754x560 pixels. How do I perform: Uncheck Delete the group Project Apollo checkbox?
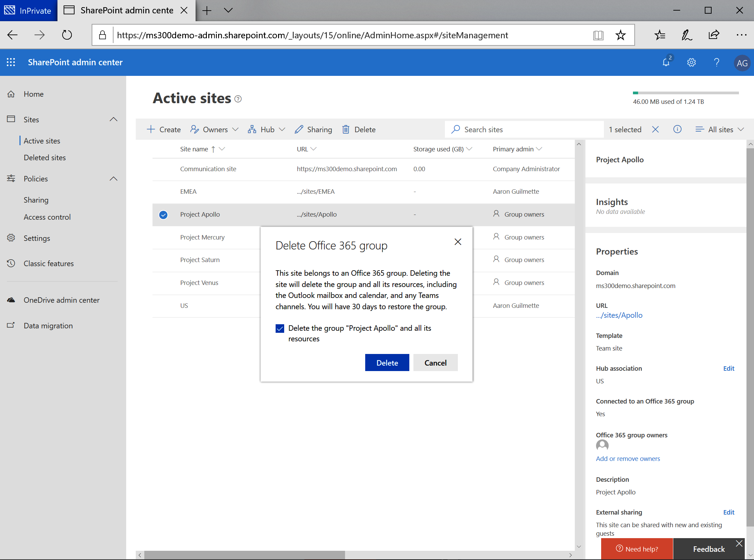pos(280,328)
